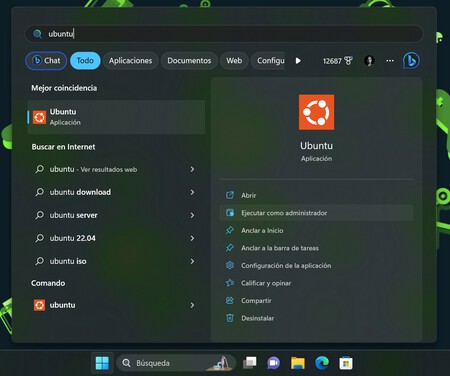
Task: Click the 12687 rewards points number
Action: [x=332, y=61]
